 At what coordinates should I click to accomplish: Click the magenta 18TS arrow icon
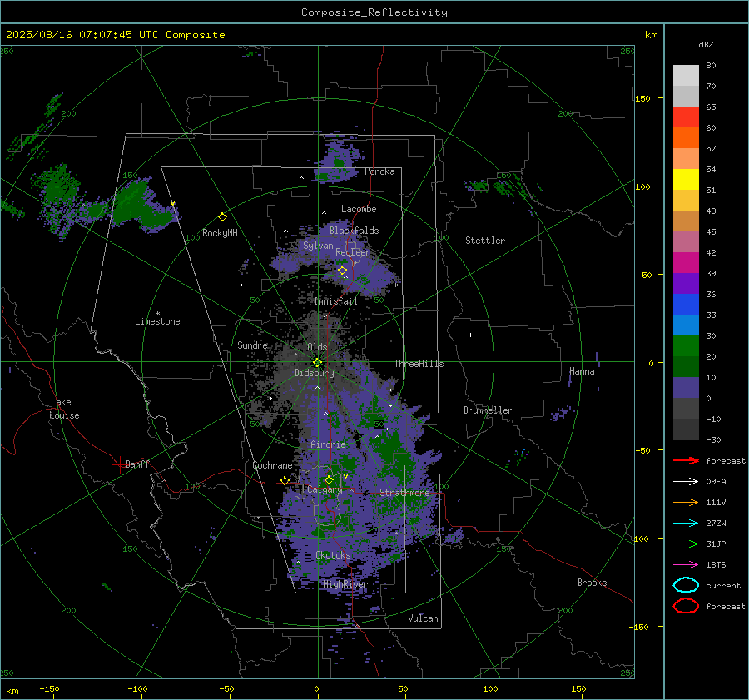click(x=686, y=565)
